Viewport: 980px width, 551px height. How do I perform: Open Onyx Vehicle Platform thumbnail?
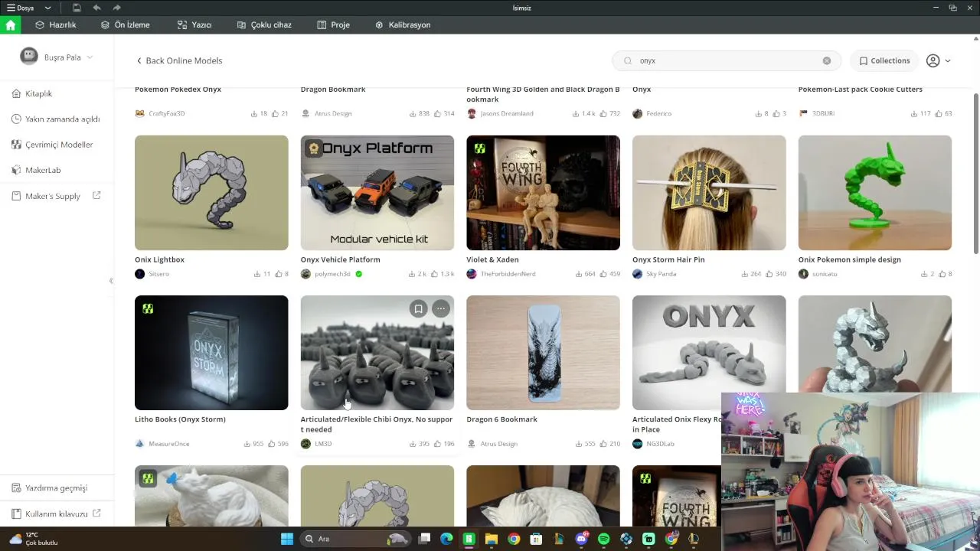377,193
